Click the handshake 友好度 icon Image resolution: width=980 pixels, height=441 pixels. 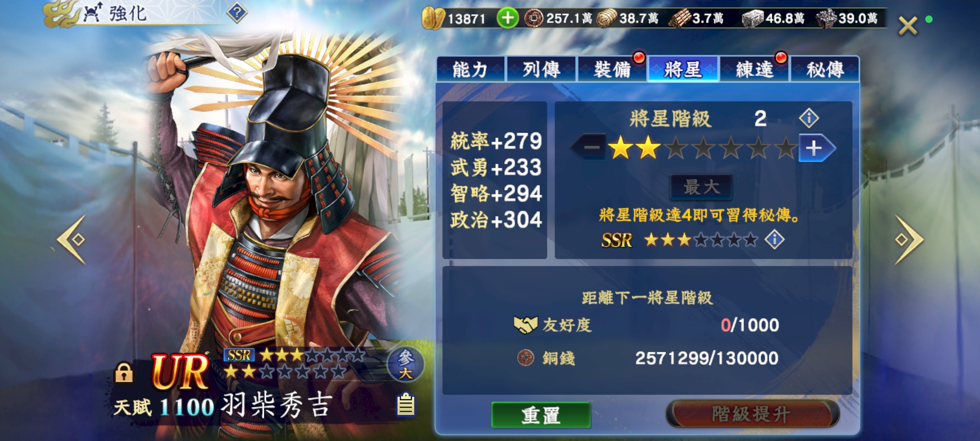(x=525, y=325)
